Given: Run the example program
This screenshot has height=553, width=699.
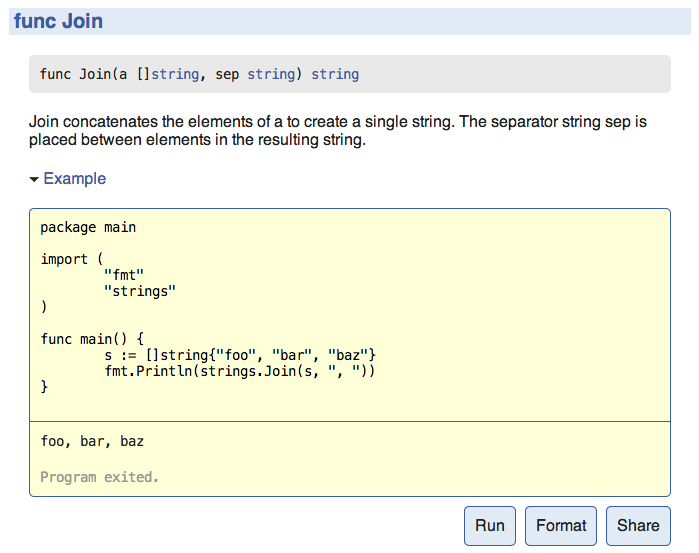Looking at the screenshot, I should click(489, 525).
